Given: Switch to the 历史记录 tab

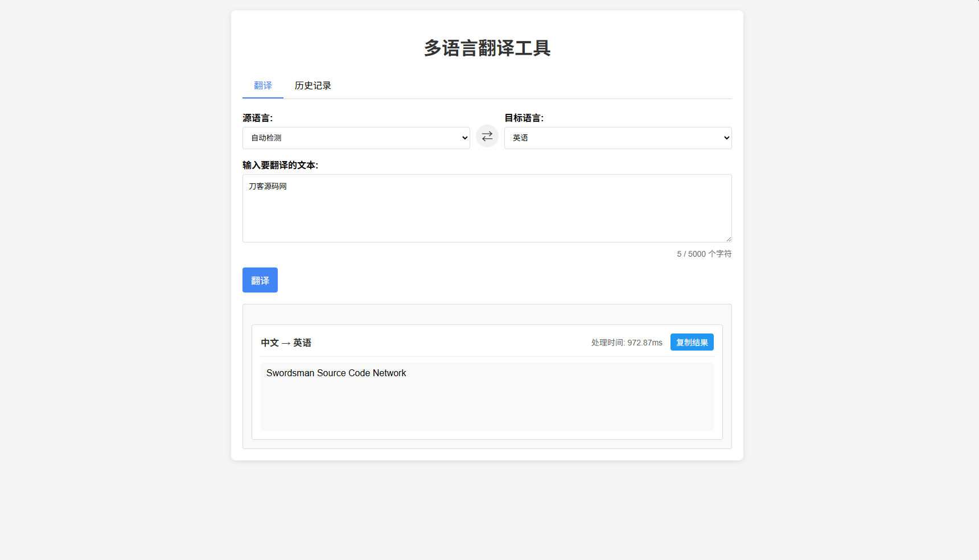Looking at the screenshot, I should [x=312, y=85].
